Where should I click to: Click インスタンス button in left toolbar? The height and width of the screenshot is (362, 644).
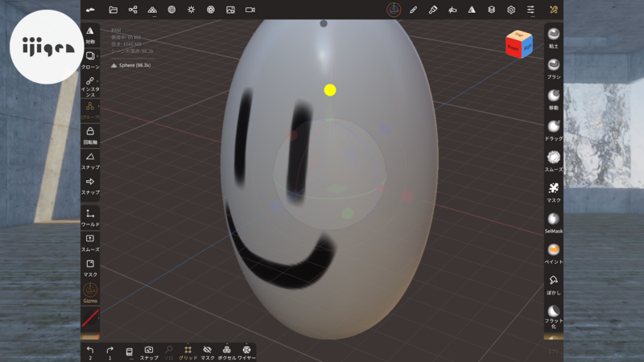pyautogui.click(x=90, y=87)
